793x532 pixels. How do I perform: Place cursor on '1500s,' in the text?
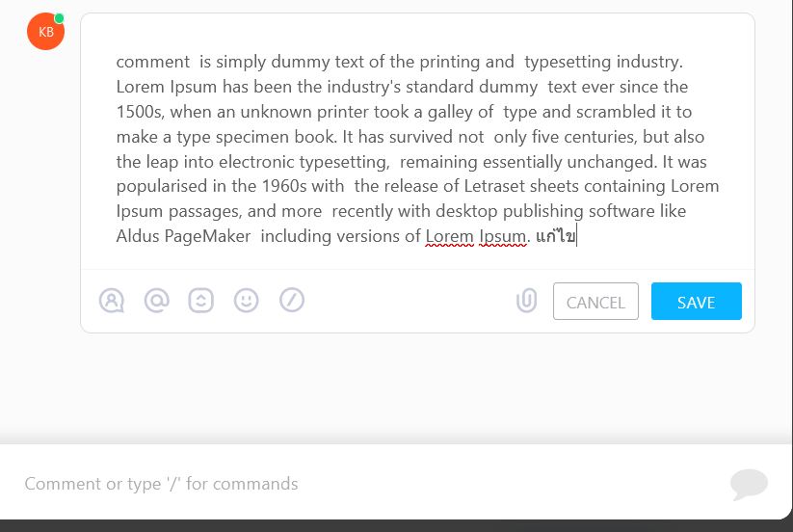pyautogui.click(x=141, y=112)
